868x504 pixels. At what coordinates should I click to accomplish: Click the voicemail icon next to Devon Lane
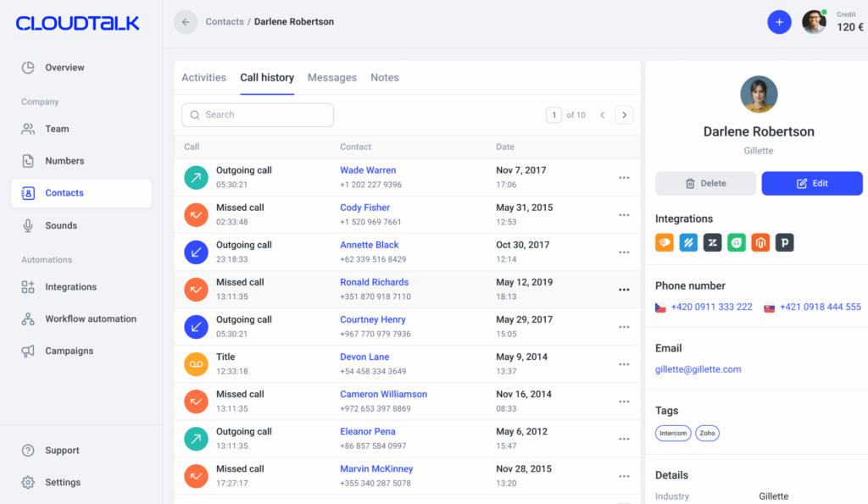[196, 363]
